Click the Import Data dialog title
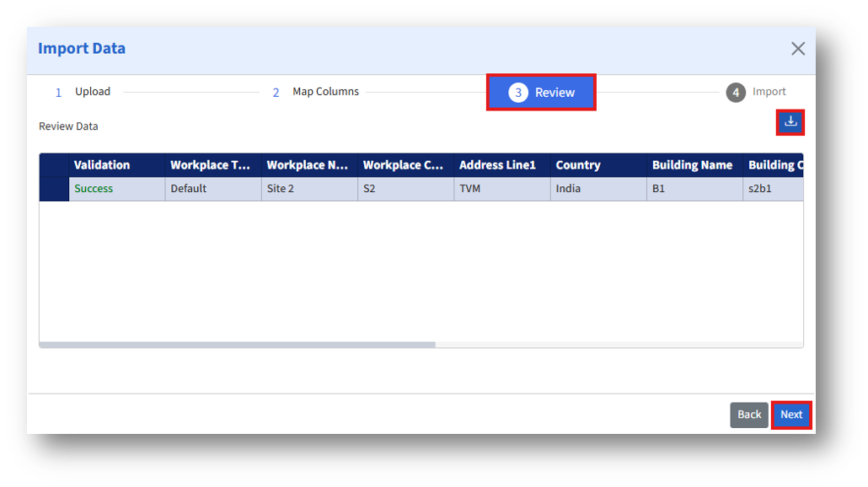 click(x=82, y=49)
